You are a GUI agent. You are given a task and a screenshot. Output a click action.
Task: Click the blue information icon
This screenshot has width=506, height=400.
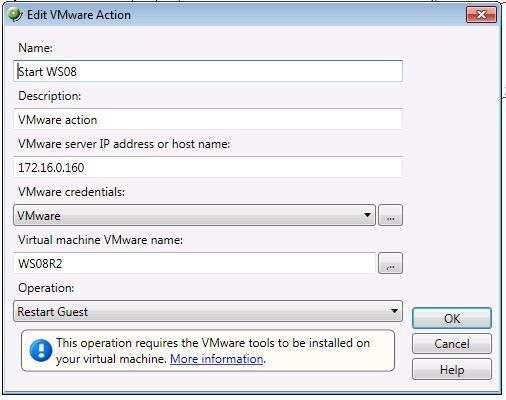tap(41, 350)
